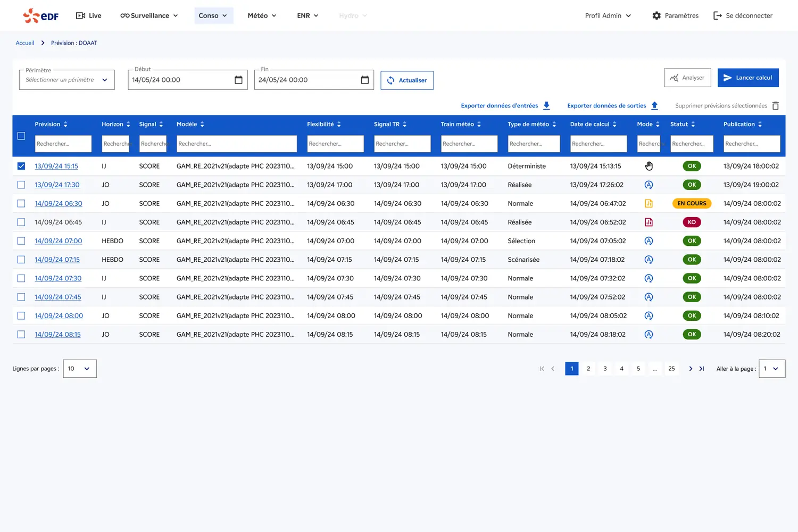Click the red report icon in 14/09/24 06:45 row
The height and width of the screenshot is (532, 798).
click(649, 222)
